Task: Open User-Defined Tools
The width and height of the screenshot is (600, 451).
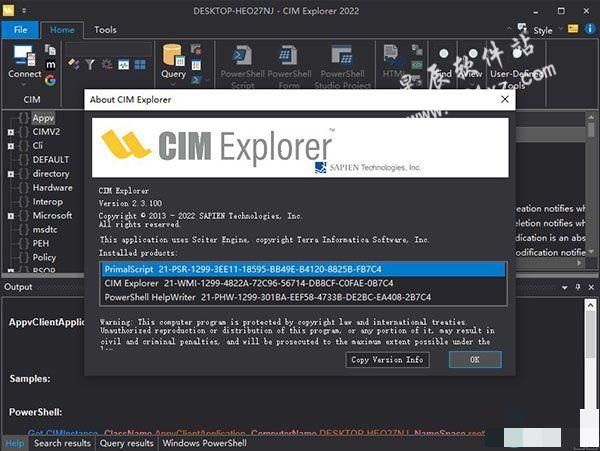Action: click(515, 68)
